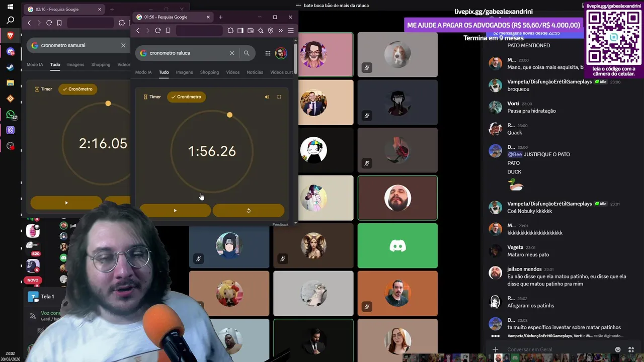
Task: Open Shopping tab in samurai search
Action: coord(101,65)
